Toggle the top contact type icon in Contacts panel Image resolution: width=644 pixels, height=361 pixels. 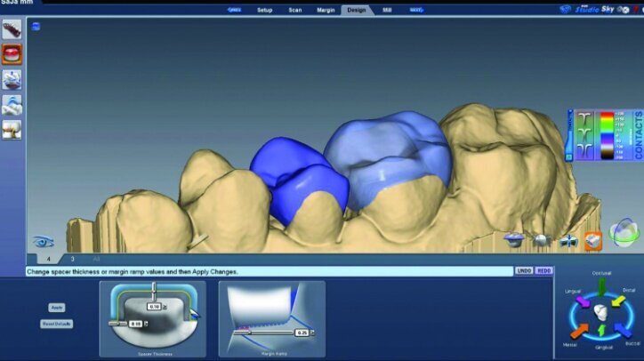coord(584,120)
